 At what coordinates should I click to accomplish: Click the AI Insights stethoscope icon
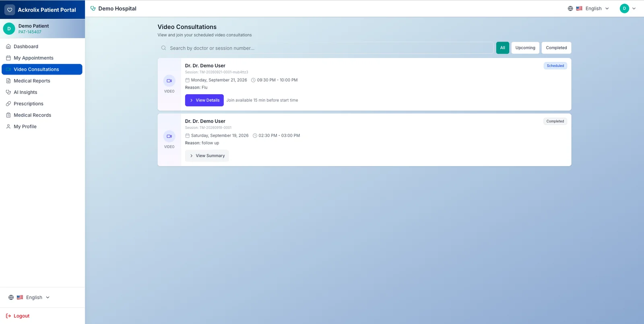(8, 92)
